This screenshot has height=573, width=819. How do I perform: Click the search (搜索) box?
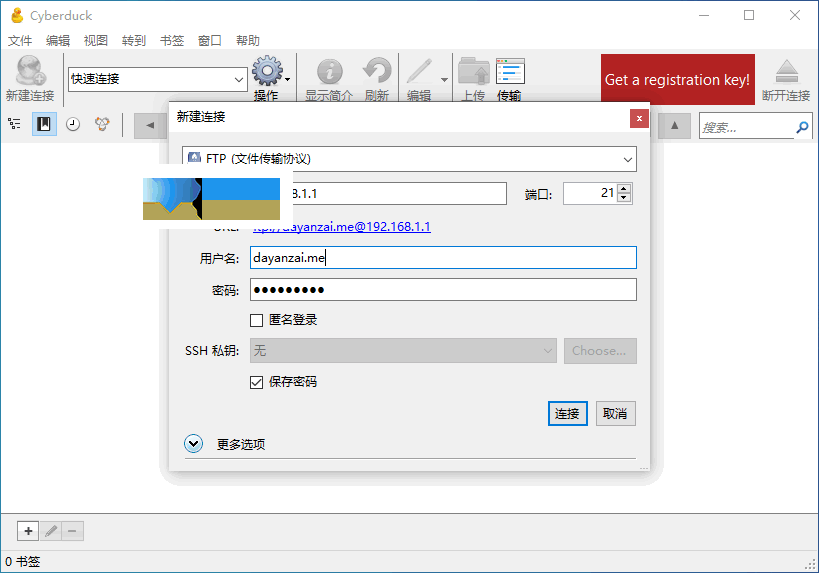(x=747, y=127)
